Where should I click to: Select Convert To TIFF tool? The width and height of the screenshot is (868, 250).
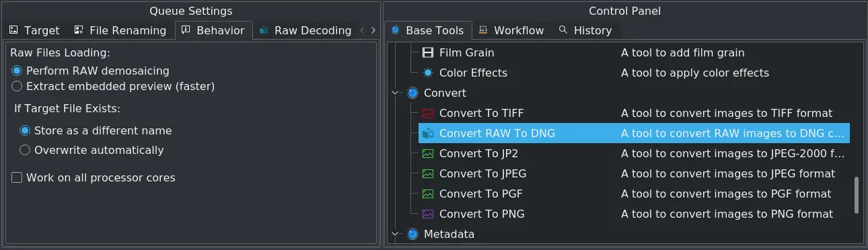634,113
